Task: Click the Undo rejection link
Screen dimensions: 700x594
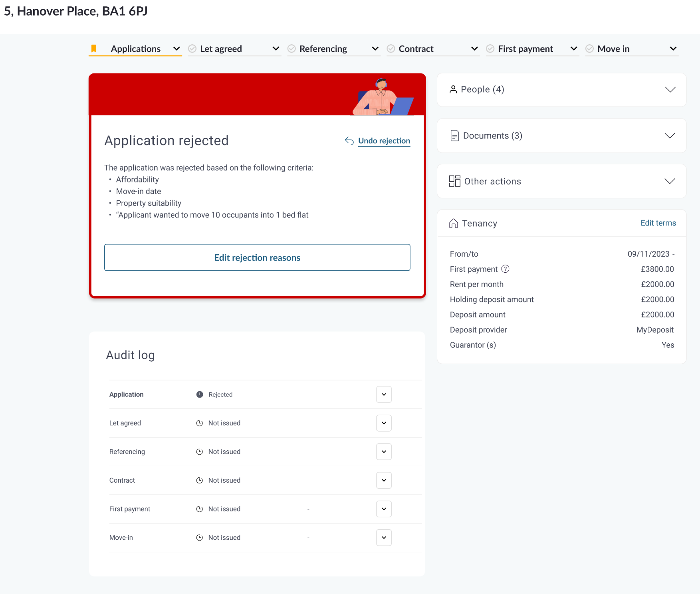Action: click(x=384, y=141)
